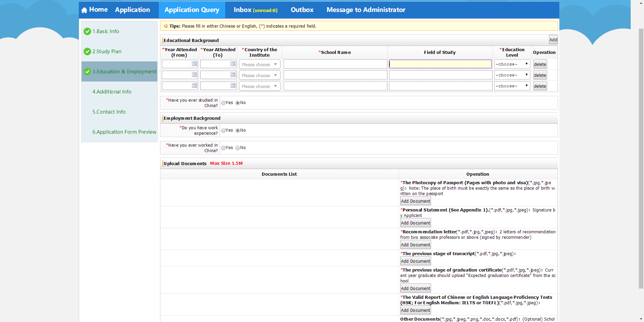Go to step 3.Education & Employment
644x322 pixels.
click(x=124, y=72)
